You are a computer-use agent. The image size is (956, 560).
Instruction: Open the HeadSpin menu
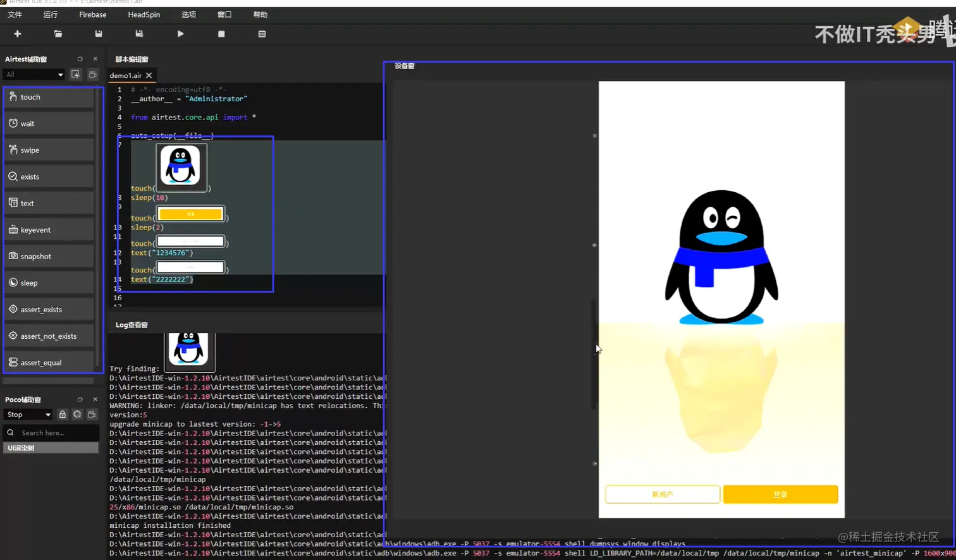click(x=144, y=15)
